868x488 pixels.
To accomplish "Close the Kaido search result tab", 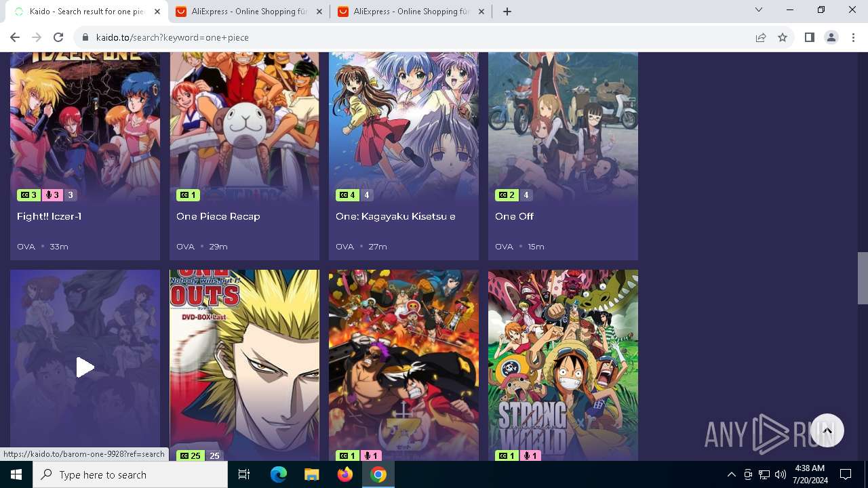I will pos(157,12).
